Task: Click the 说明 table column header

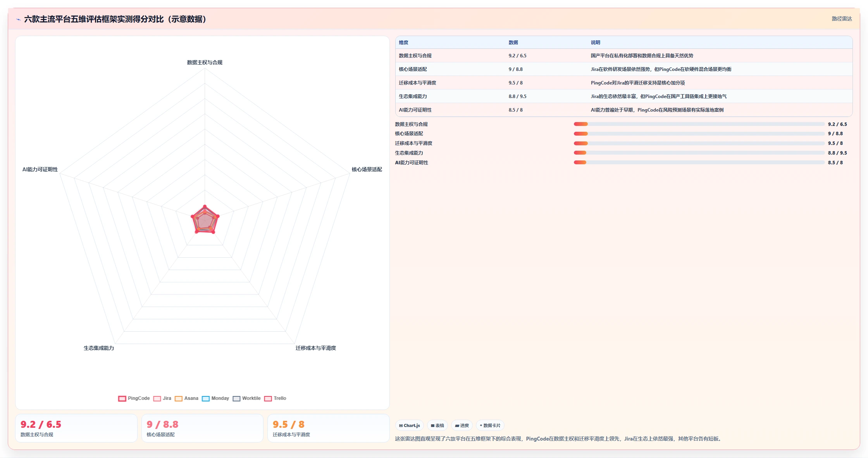Action: (x=595, y=43)
